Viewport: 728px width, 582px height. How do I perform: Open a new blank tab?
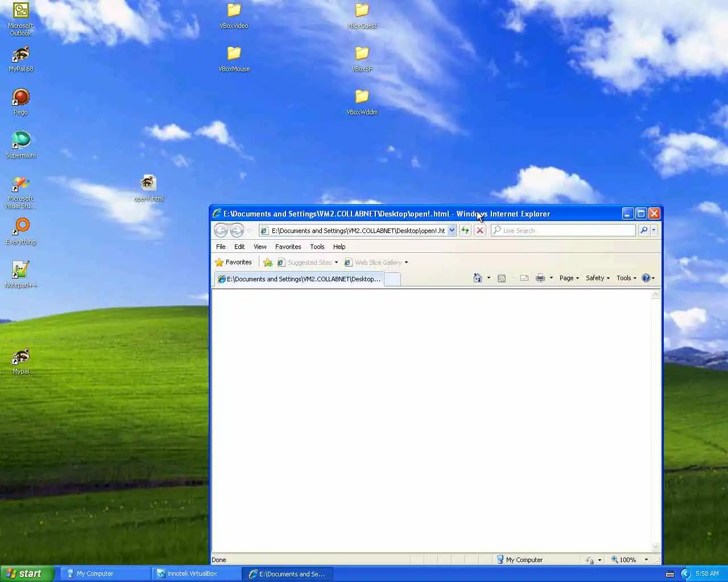(392, 279)
